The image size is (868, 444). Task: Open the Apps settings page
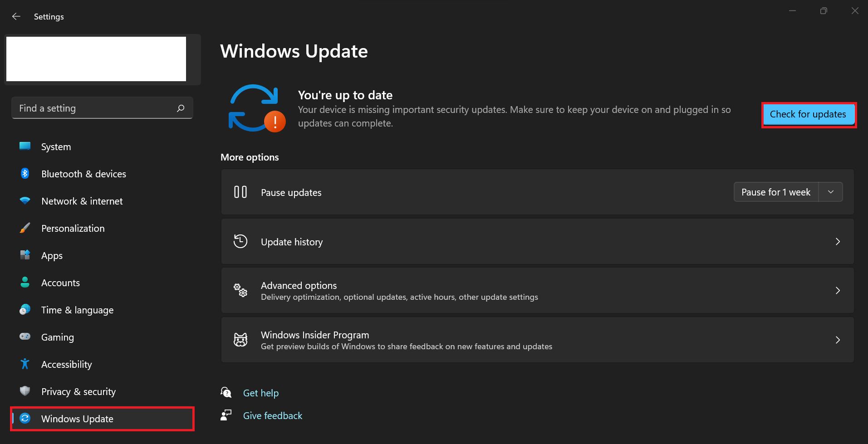102,255
